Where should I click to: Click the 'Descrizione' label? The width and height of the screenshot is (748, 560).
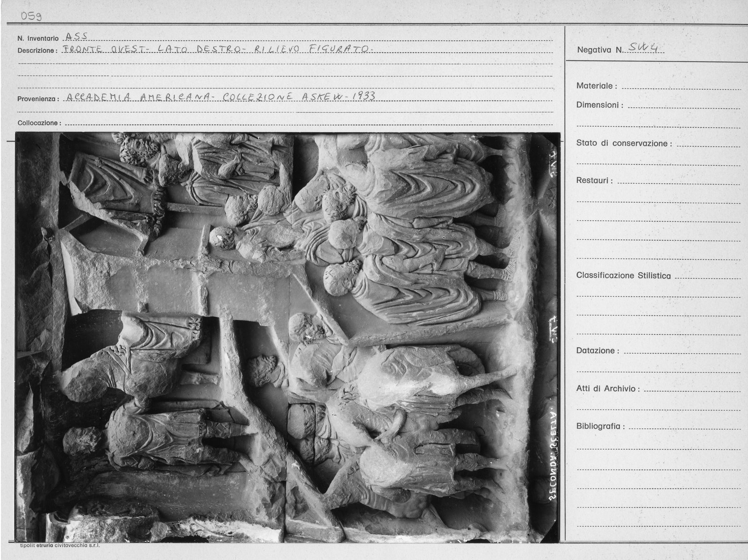point(38,50)
